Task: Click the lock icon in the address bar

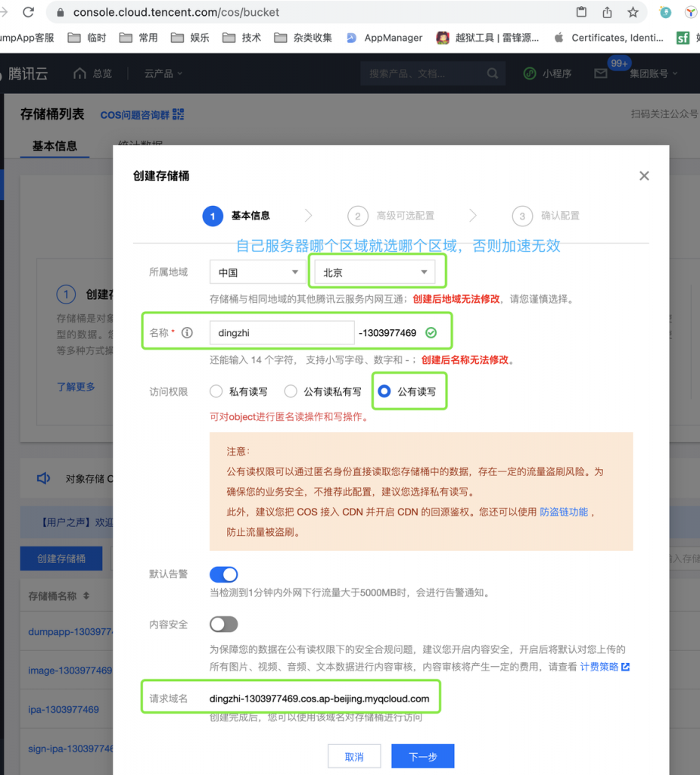Action: pos(61,12)
